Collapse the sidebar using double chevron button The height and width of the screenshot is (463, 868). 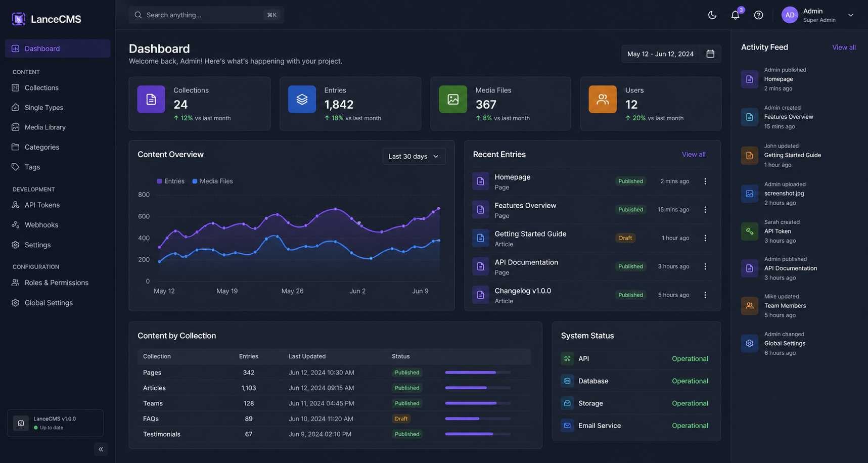101,449
